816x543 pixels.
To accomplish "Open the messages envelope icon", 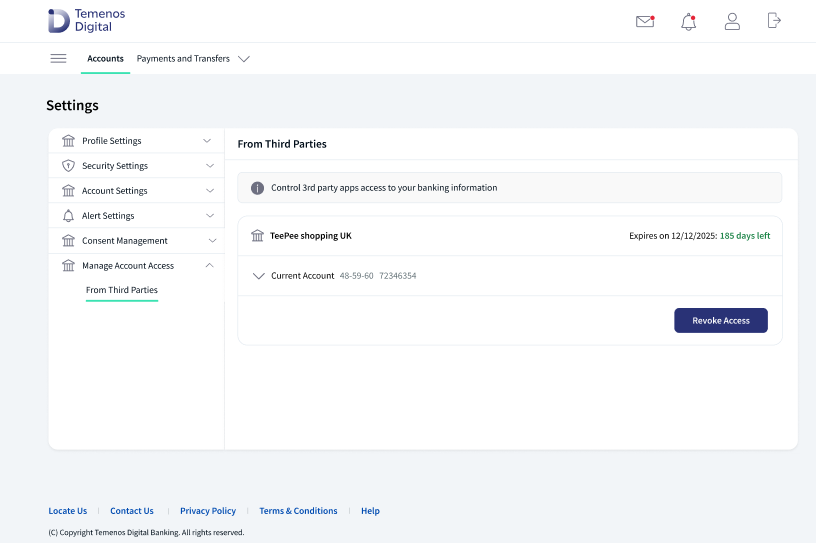I will pos(645,21).
